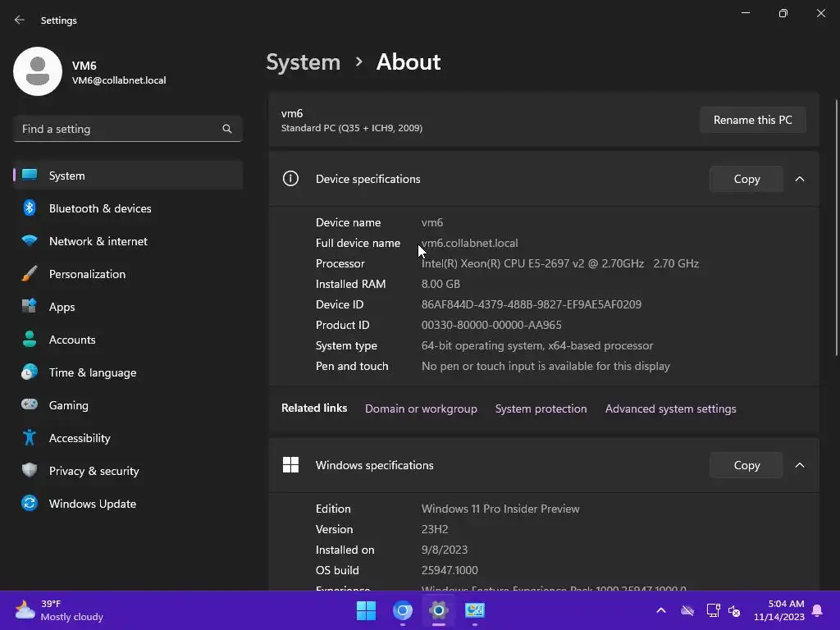
Task: Click the OS build 25947.1000 value
Action: tap(450, 571)
